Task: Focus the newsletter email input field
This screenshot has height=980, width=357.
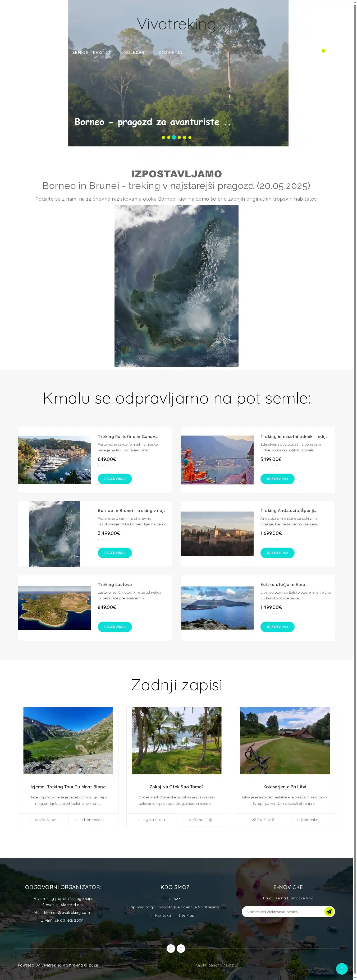Action: (x=283, y=912)
